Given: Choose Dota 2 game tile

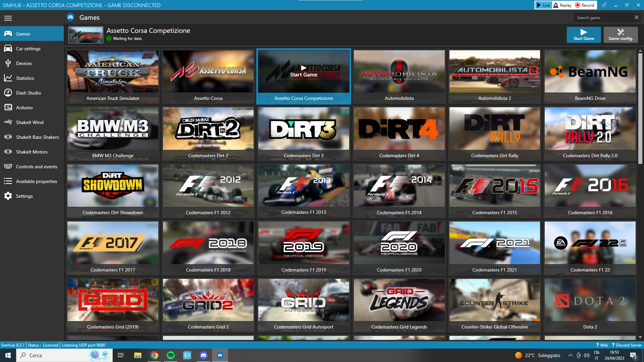Looking at the screenshot, I should (590, 305).
